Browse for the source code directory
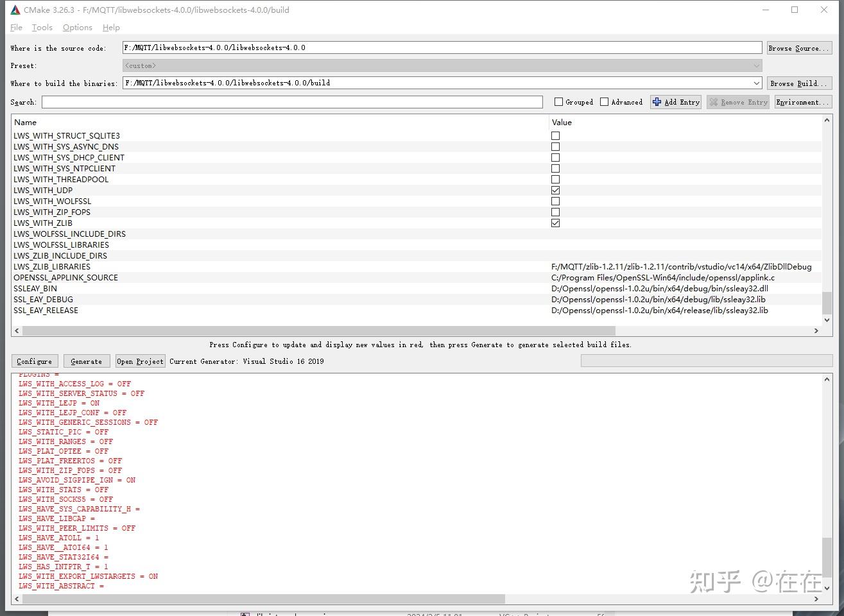Viewport: 844px width, 616px height. pyautogui.click(x=799, y=47)
